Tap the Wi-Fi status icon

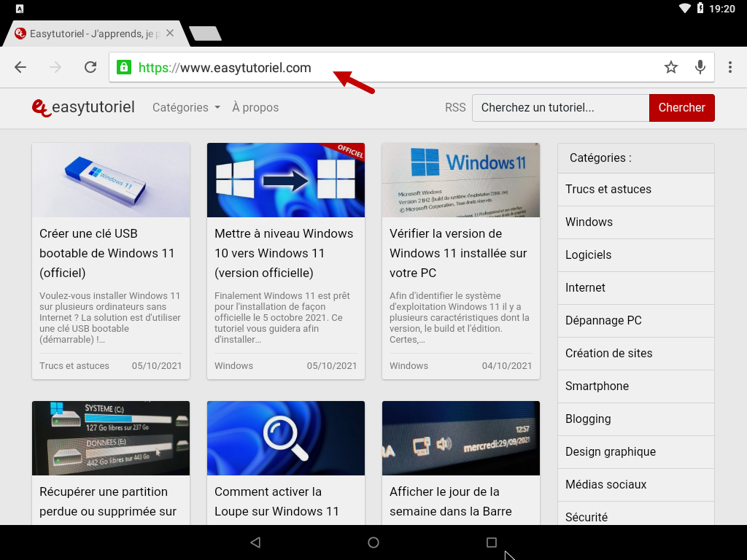684,8
